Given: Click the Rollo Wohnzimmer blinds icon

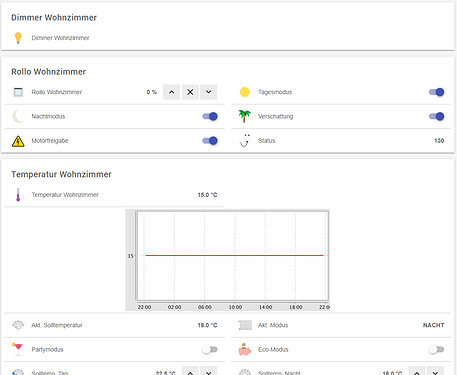Looking at the screenshot, I should [18, 92].
